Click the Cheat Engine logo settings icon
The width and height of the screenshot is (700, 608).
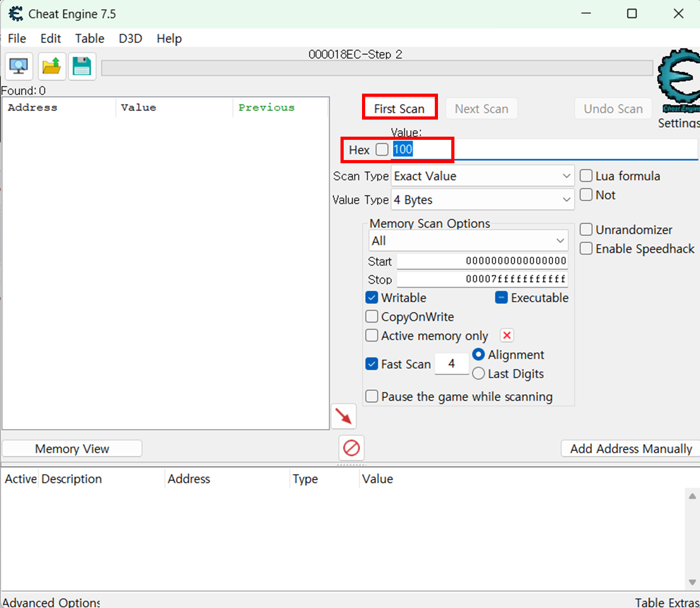point(679,81)
